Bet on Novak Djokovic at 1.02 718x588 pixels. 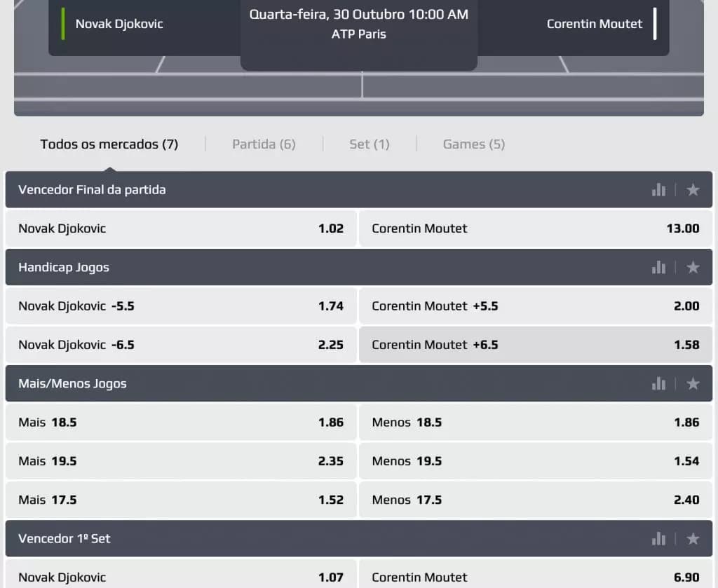coord(181,228)
